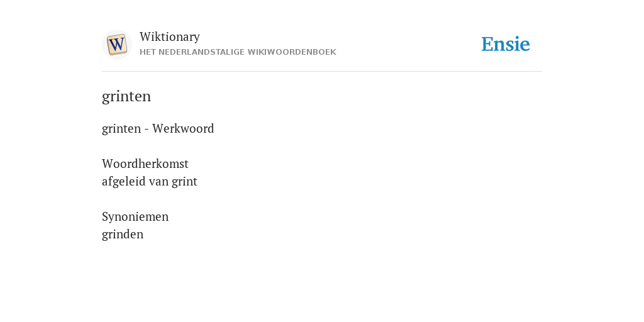
Task: Select the Woordherkomst section label
Action: 145,164
